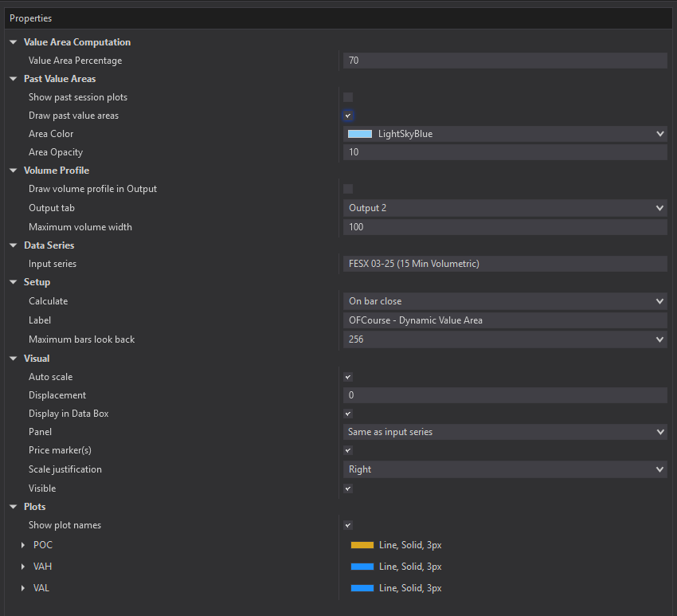
Task: Click the Value Area Percentage label
Action: 75,61
